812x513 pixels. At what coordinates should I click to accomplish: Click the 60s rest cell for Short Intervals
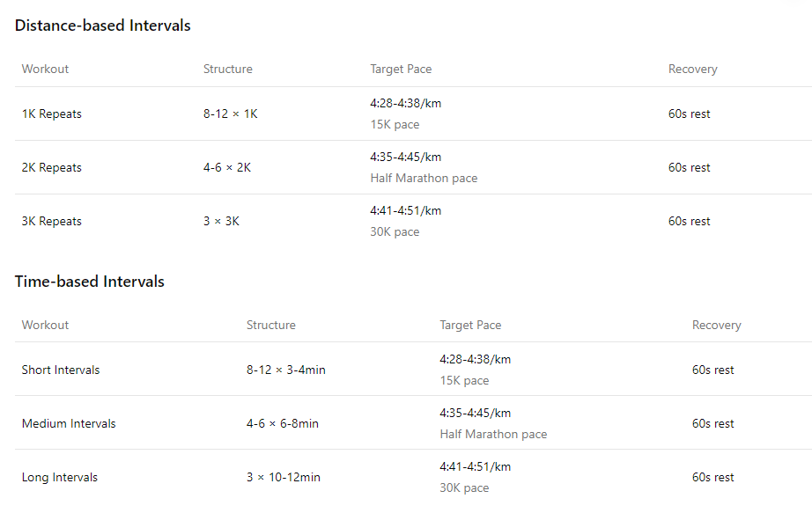[713, 370]
